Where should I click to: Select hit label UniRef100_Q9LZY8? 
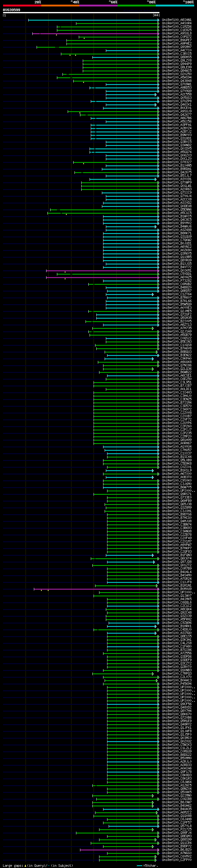pyautogui.click(x=176, y=61)
